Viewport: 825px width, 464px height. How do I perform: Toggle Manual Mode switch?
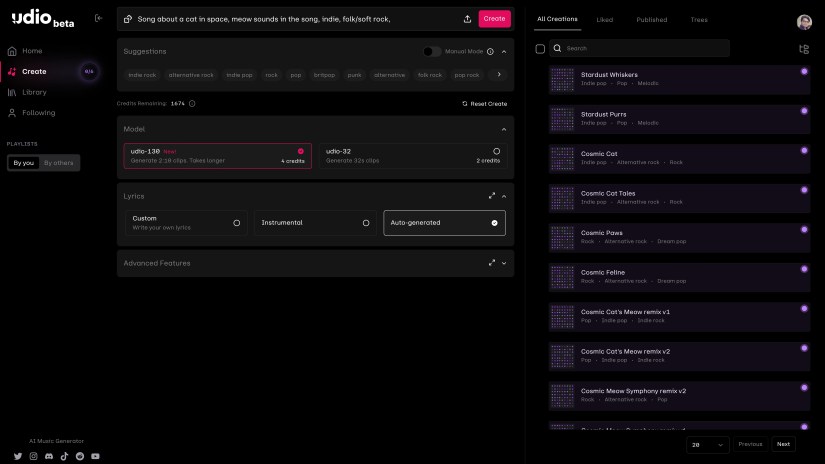[432, 52]
